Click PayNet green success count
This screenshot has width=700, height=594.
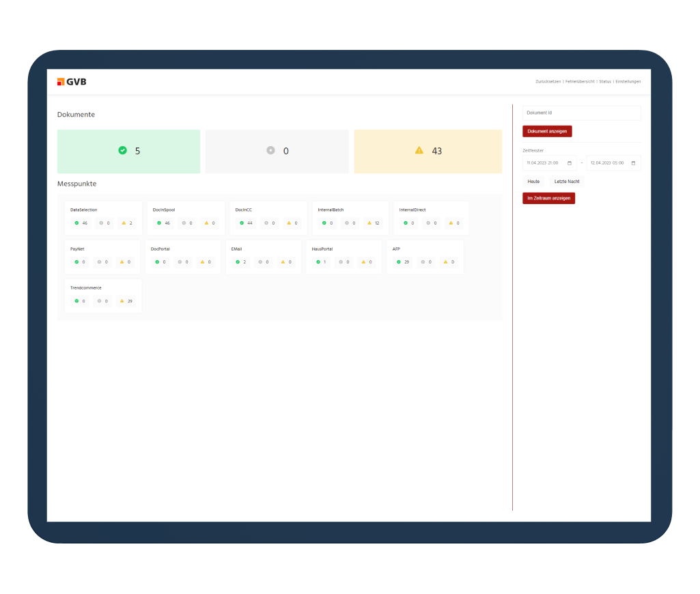pos(80,262)
